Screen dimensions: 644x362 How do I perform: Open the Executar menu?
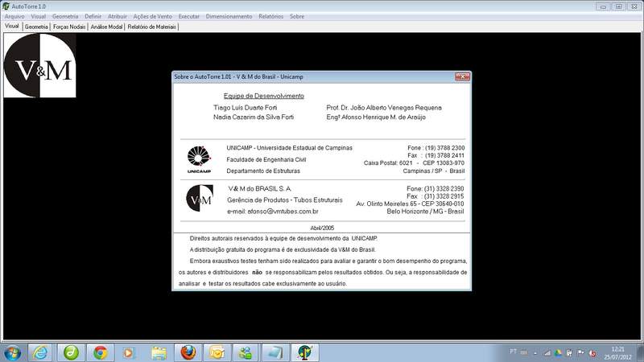[188, 16]
